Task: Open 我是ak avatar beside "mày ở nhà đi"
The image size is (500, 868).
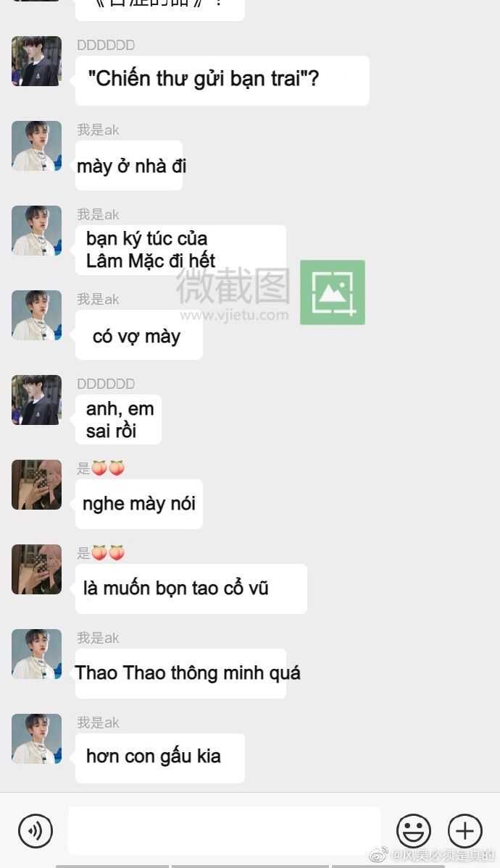Action: [36, 146]
